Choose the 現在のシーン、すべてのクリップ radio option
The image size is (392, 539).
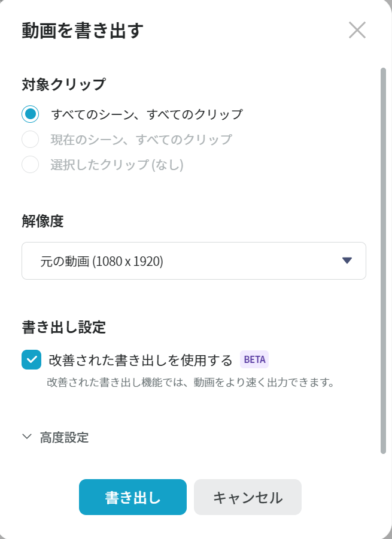(x=31, y=140)
